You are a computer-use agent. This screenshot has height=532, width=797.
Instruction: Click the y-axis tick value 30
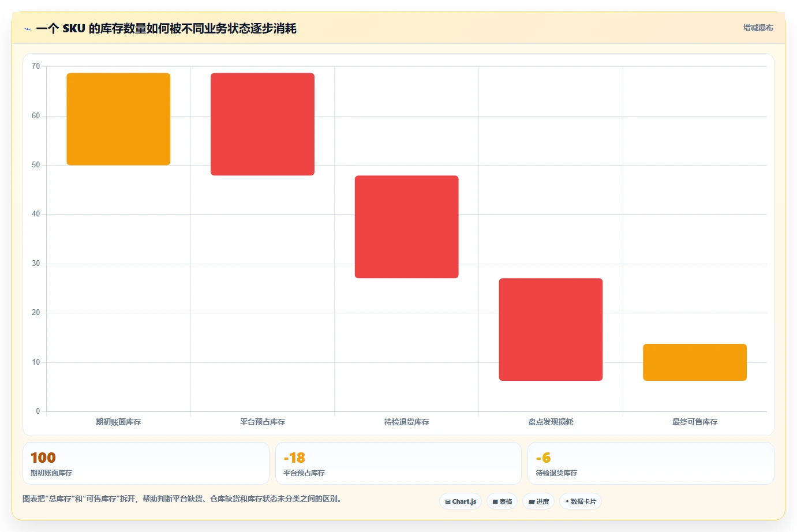click(x=36, y=264)
